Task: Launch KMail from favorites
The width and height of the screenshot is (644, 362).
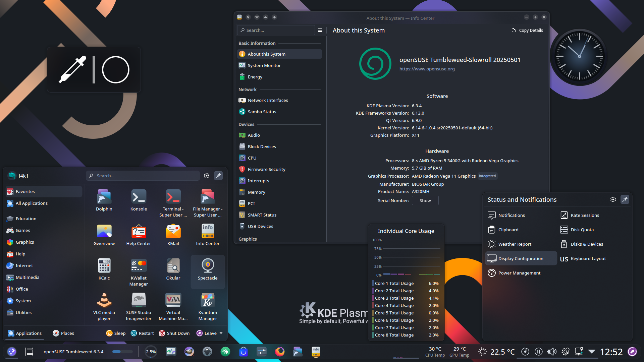Action: 173,235
